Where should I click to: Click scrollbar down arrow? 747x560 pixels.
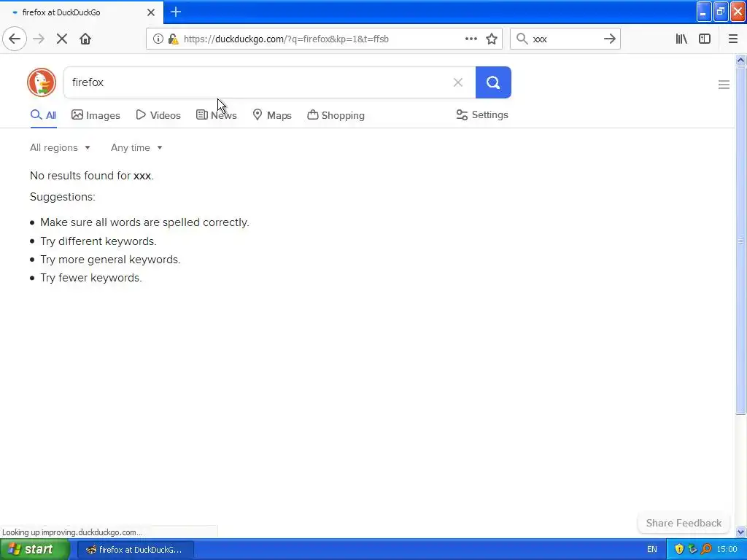(741, 532)
